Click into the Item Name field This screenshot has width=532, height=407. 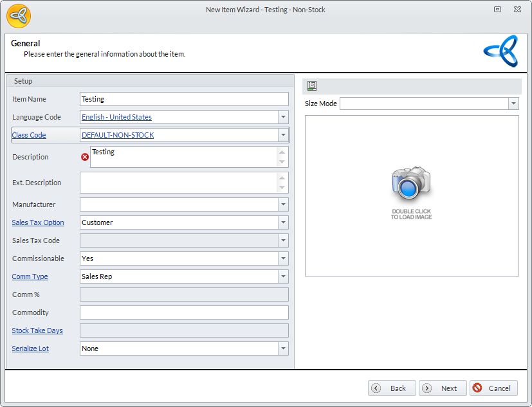click(x=184, y=99)
